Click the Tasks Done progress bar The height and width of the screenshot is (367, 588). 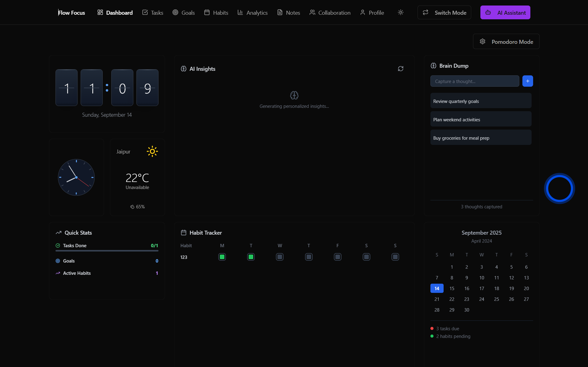pos(107,251)
